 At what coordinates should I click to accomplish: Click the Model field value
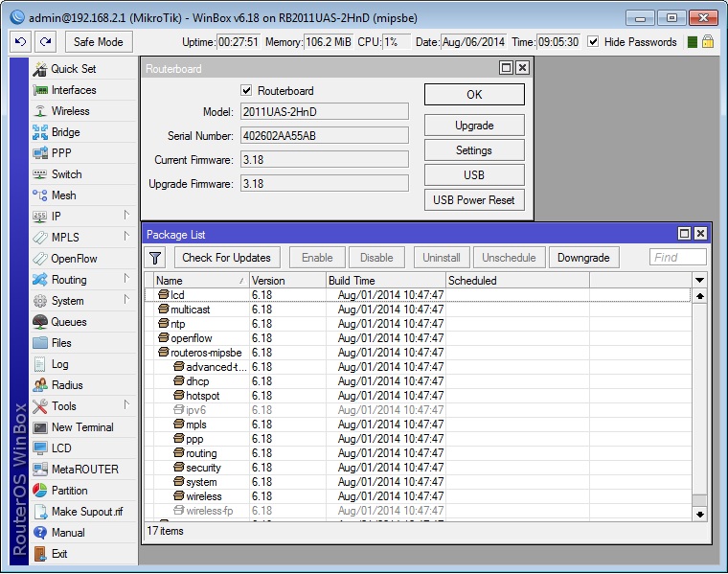point(325,112)
